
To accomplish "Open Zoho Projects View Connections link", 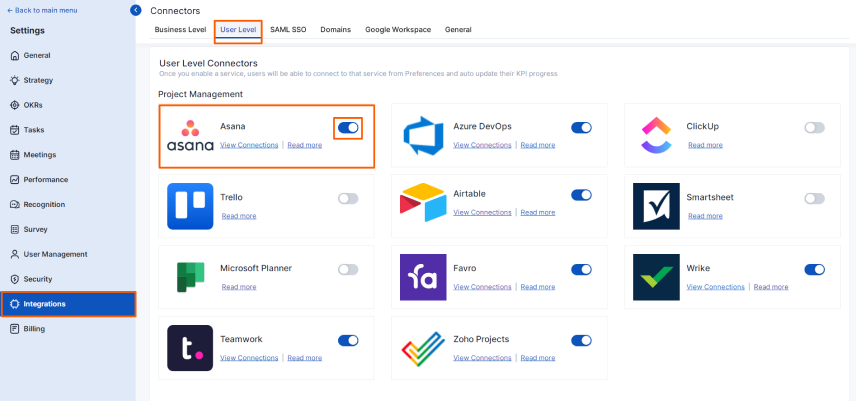I will (x=482, y=358).
